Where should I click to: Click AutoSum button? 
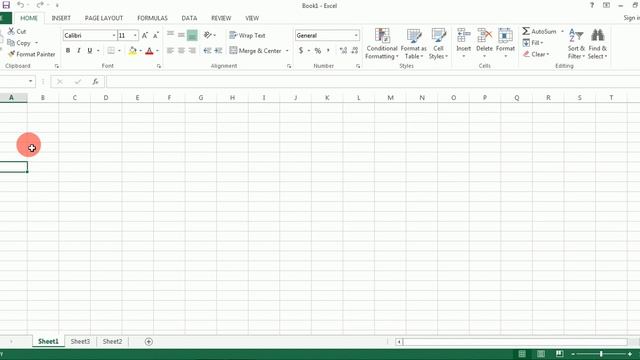point(539,31)
